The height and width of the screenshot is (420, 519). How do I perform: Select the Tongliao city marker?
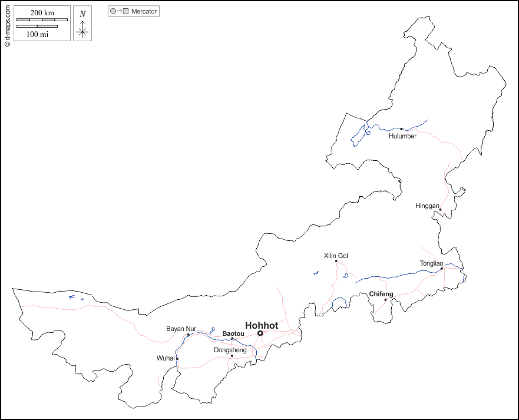(x=442, y=269)
